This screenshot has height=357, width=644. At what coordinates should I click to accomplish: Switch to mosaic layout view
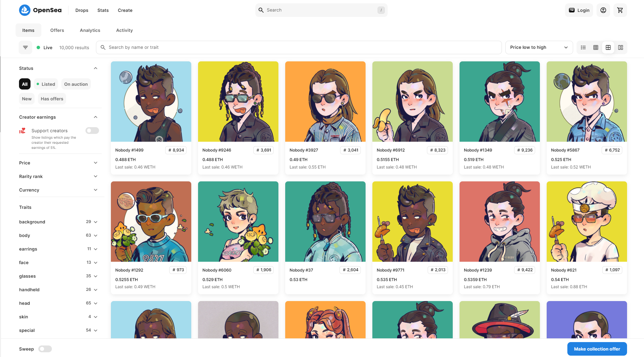(621, 47)
